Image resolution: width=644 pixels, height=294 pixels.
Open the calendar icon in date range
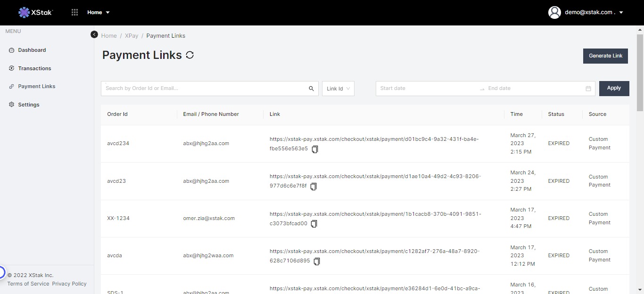pyautogui.click(x=588, y=89)
